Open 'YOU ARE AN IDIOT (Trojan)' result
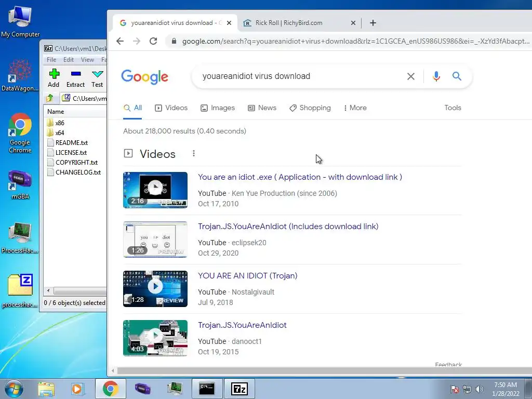The image size is (532, 399). tap(248, 276)
